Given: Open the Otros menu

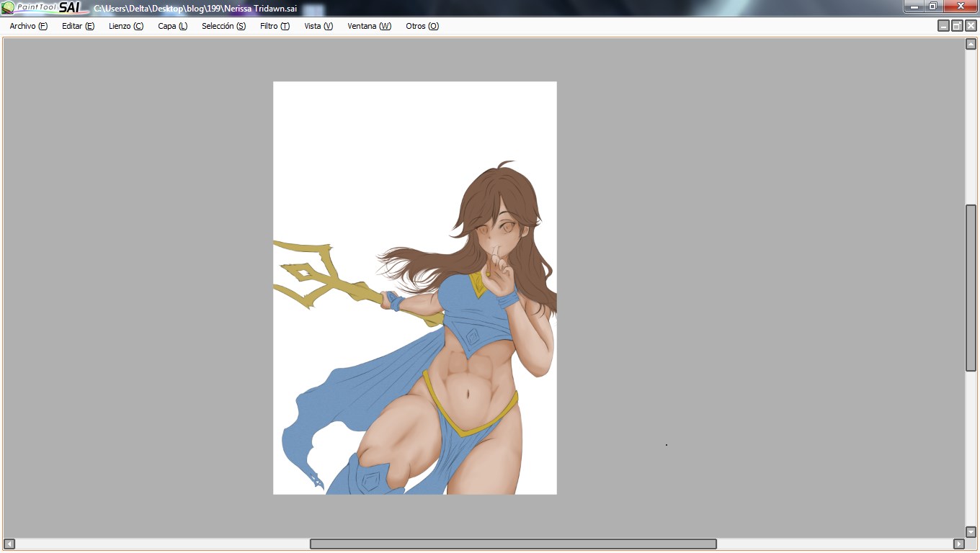Looking at the screenshot, I should pos(422,26).
